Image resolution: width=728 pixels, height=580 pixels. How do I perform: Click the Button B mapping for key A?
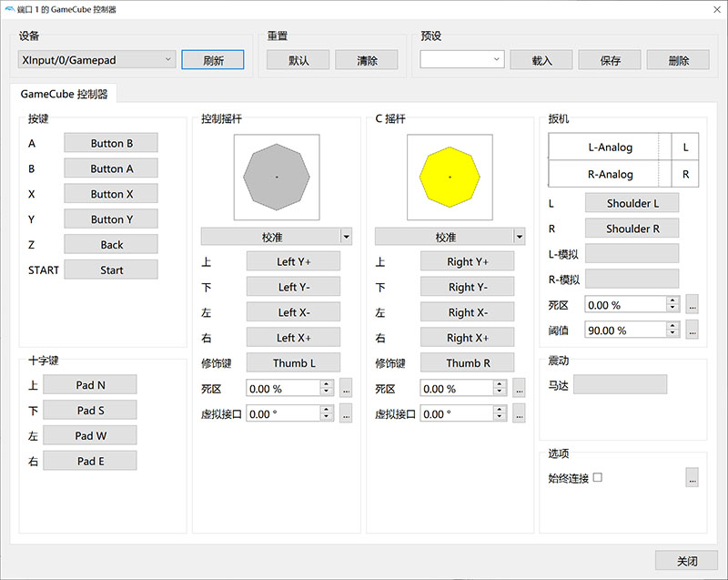coord(111,143)
